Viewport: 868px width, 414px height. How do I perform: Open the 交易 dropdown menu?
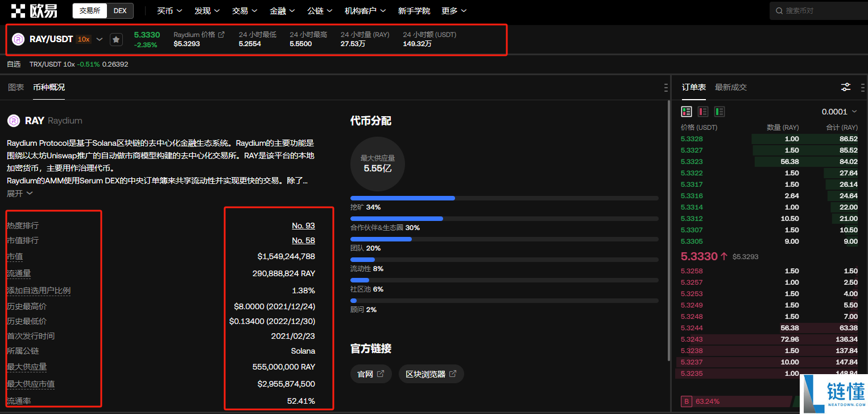pos(245,11)
